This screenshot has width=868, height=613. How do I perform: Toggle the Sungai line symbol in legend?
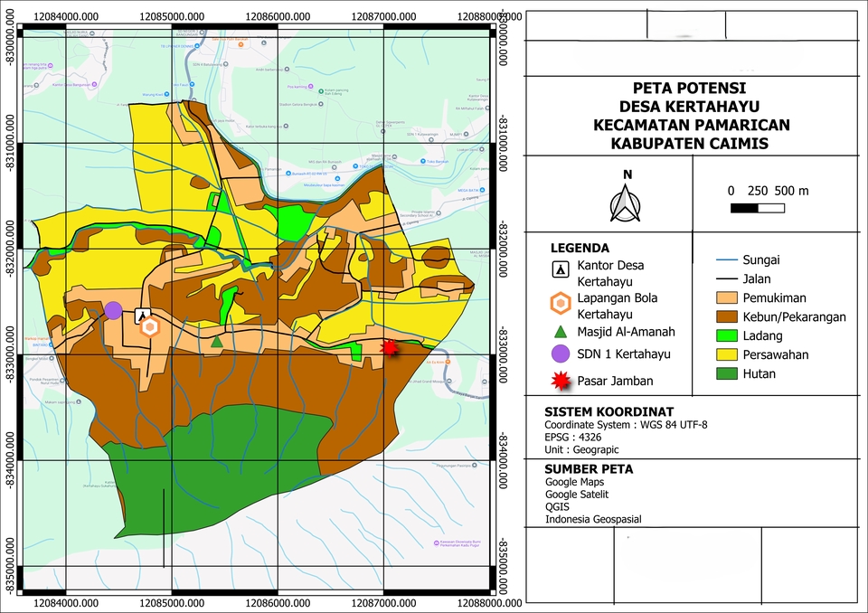(x=729, y=259)
